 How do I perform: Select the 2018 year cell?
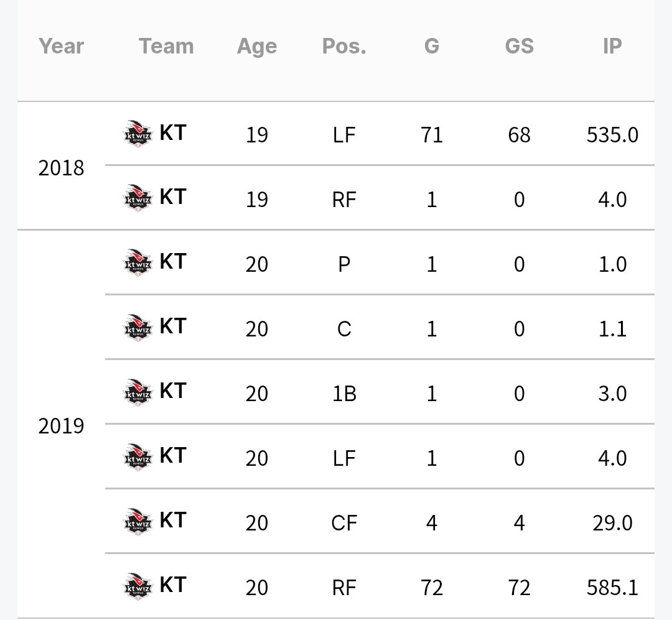point(61,168)
